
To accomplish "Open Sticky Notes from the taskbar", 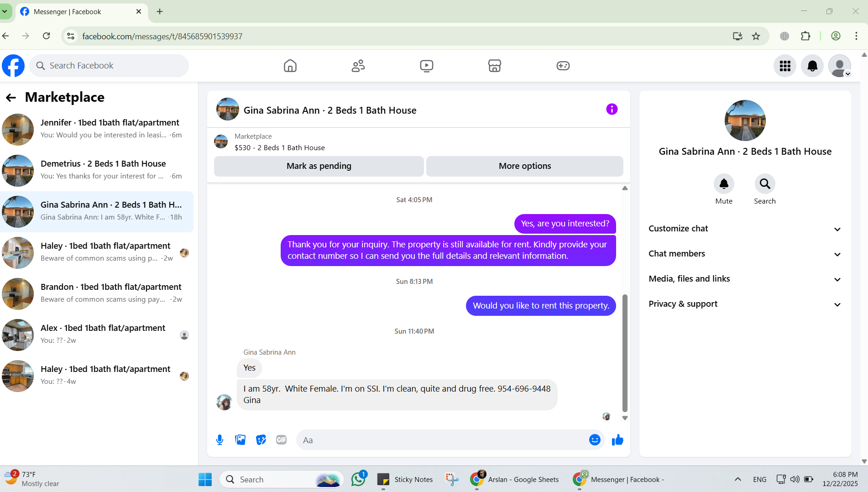I will point(405,479).
